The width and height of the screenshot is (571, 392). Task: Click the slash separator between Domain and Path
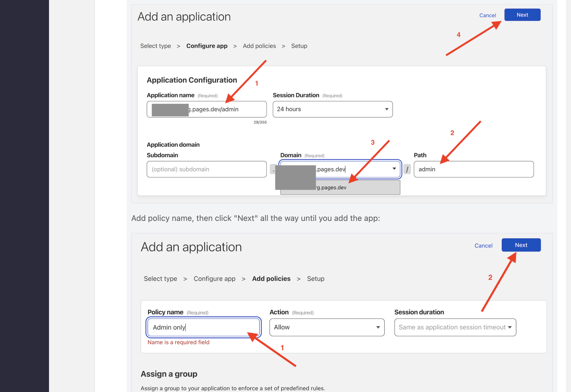407,169
